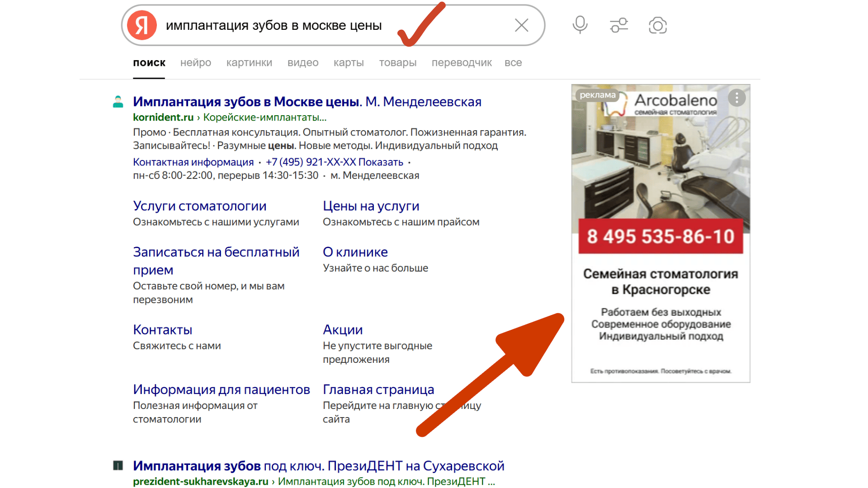Show the phone number +7 (495) 921-XX-XX
Screen dimensions: 868x488
pyautogui.click(x=335, y=162)
